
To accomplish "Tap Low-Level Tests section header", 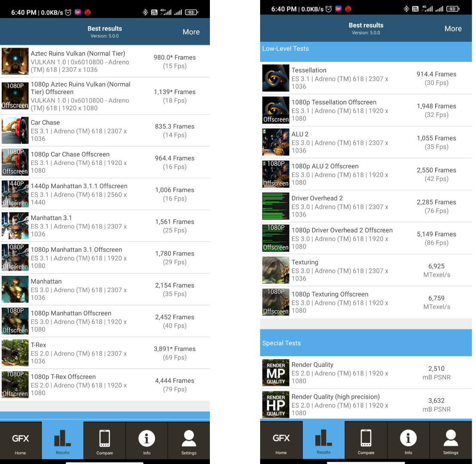I will pos(366,52).
